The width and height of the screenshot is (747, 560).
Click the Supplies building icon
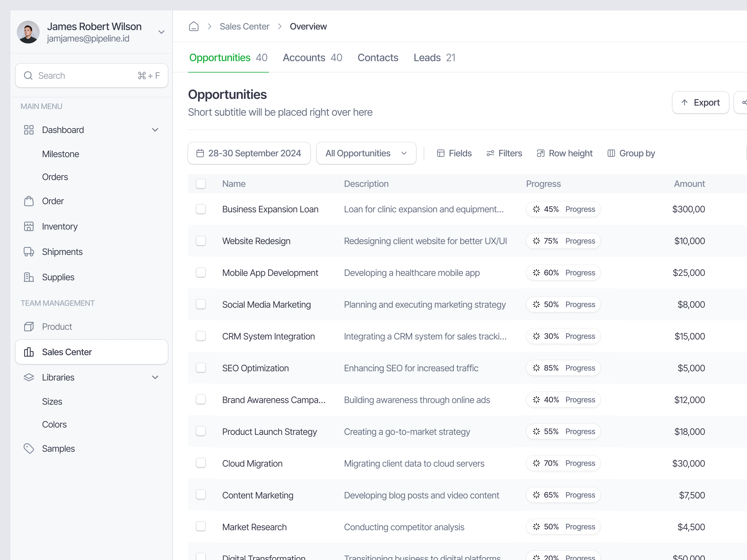(x=29, y=277)
